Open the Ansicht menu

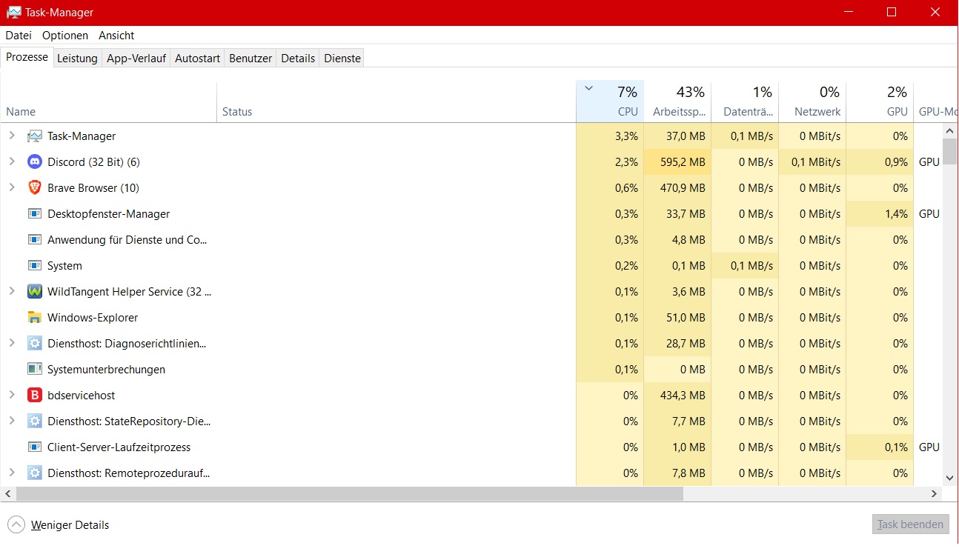point(116,36)
